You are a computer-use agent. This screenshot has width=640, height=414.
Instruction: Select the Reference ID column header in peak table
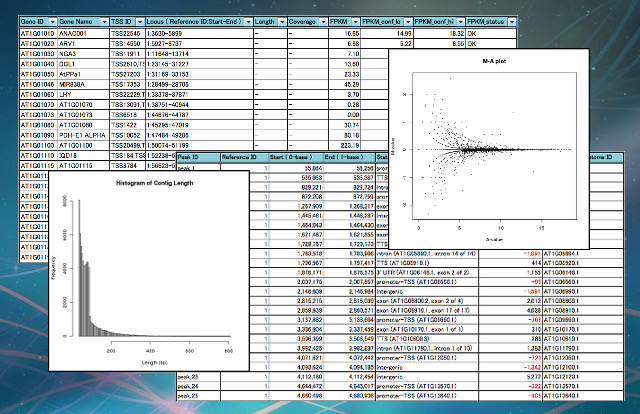(244, 157)
